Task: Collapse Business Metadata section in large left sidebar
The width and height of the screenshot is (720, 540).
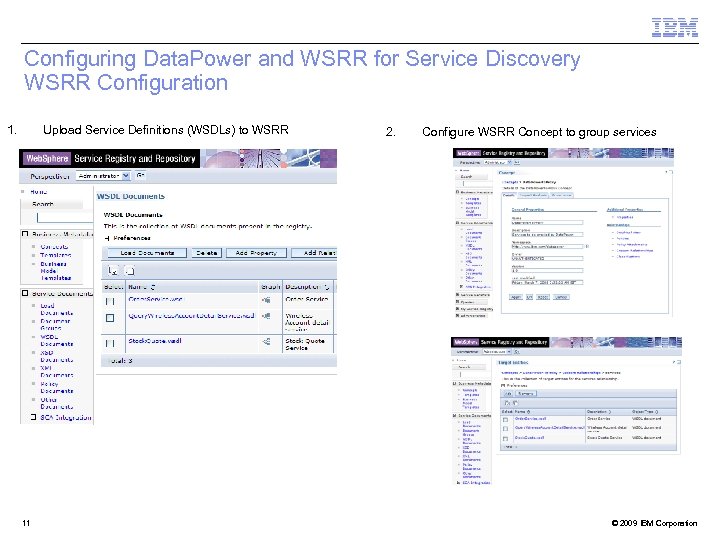Action: click(x=25, y=234)
